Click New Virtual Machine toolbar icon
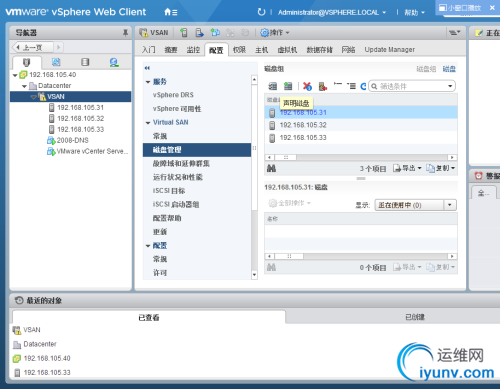The height and width of the screenshot is (389, 500). (x=215, y=33)
